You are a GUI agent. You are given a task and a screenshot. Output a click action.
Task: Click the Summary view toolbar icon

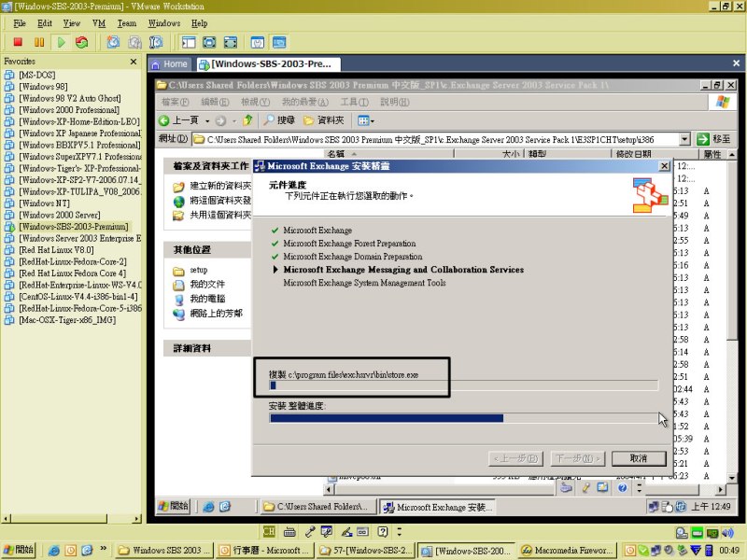pyautogui.click(x=258, y=42)
